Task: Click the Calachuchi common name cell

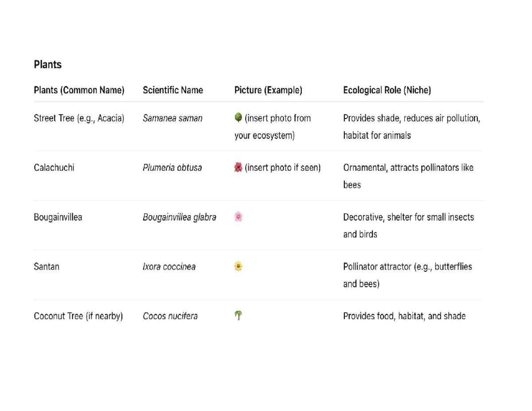Action: pos(54,168)
